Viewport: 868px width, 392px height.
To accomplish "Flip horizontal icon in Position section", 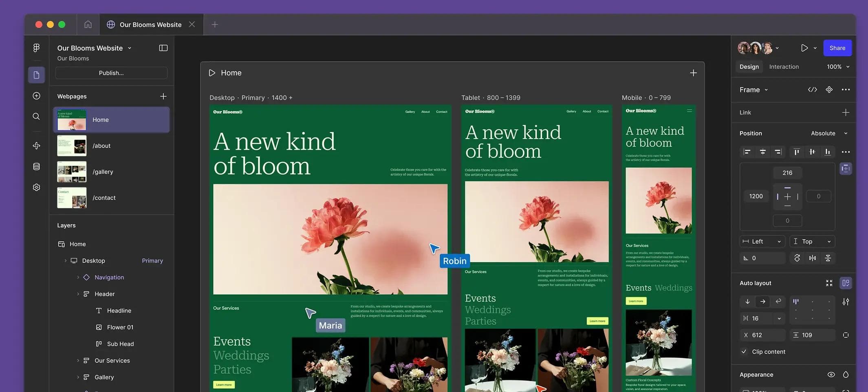I will coord(812,258).
